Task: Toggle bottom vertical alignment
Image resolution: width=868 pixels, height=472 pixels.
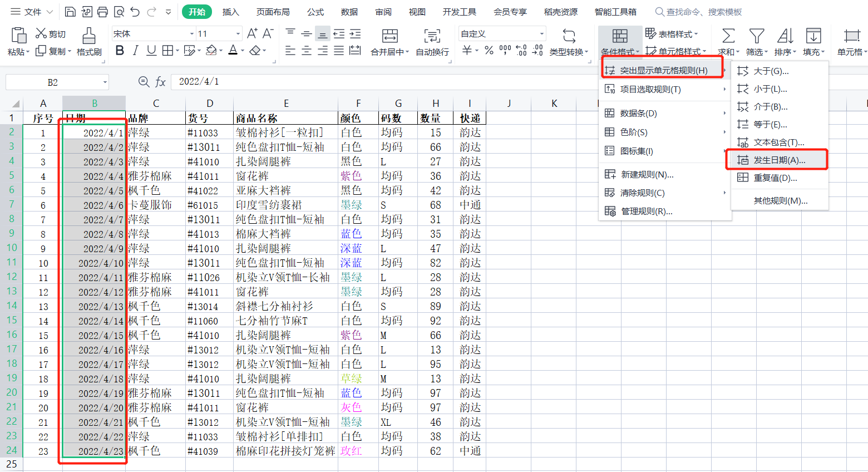Action: (x=323, y=33)
